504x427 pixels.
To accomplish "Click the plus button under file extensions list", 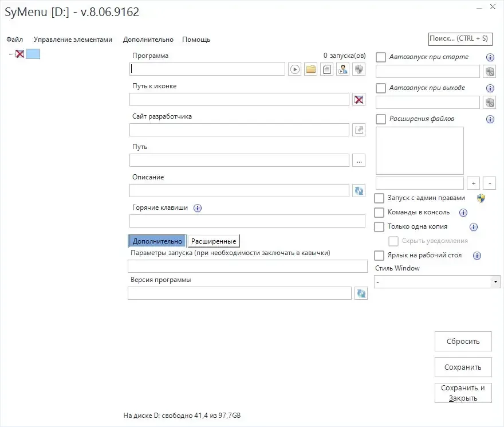I will tap(474, 183).
